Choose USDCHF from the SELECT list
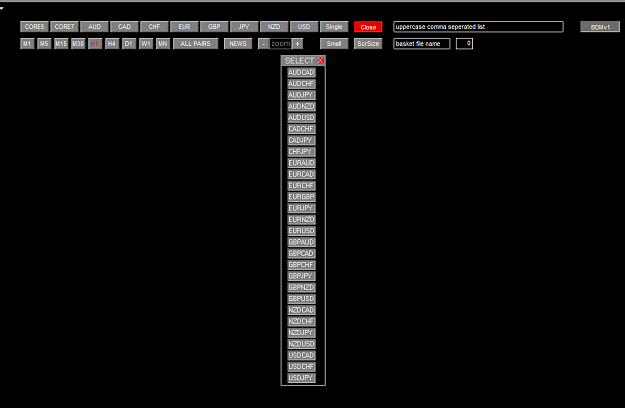Image resolution: width=625 pixels, height=408 pixels. click(x=301, y=367)
